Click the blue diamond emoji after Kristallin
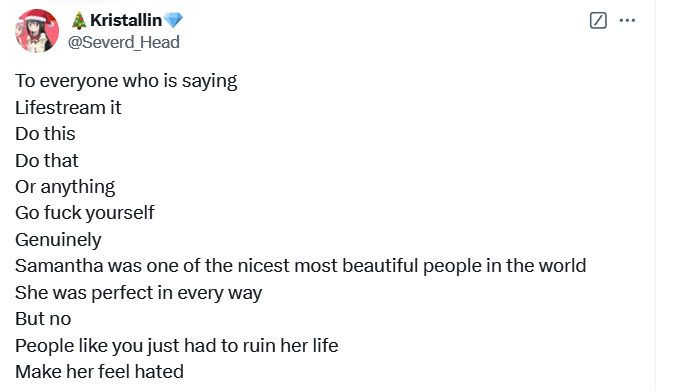 tap(173, 20)
